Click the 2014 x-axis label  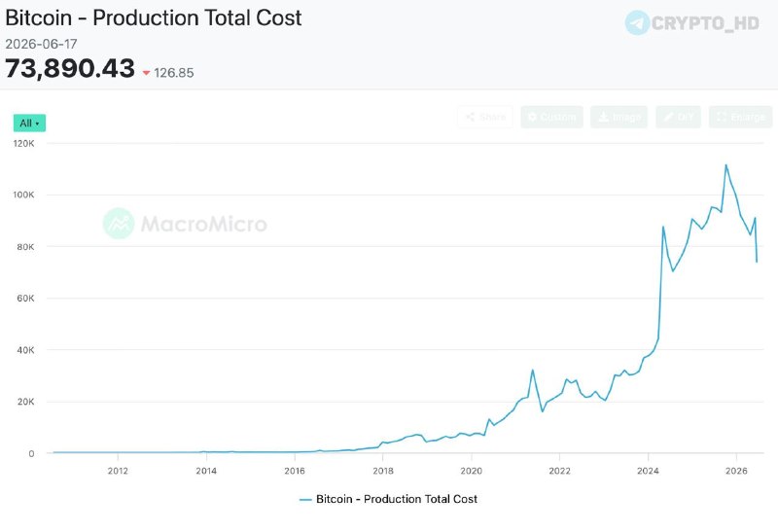pyautogui.click(x=206, y=471)
